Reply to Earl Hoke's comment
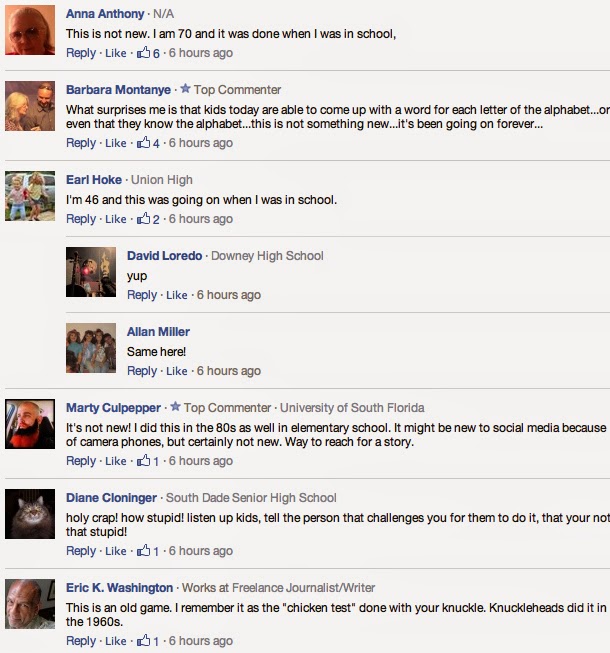 (81, 219)
